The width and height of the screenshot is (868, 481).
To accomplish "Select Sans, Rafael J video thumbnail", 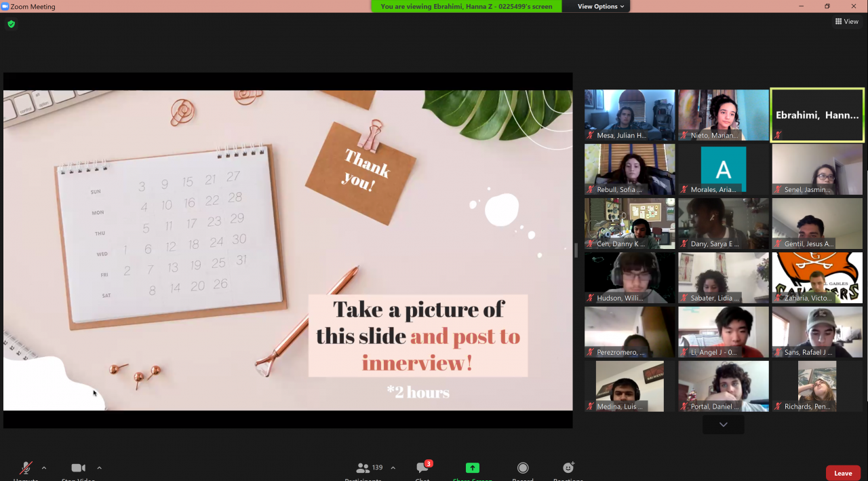I will pyautogui.click(x=817, y=332).
